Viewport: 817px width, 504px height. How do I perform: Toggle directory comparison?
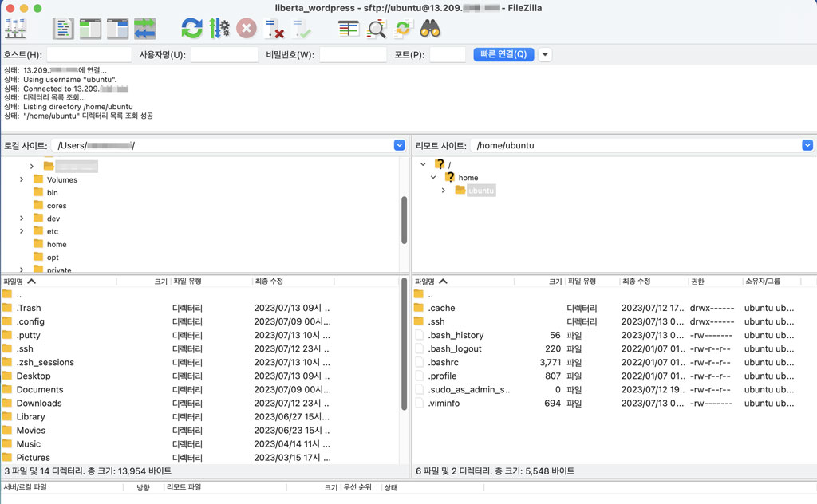(x=376, y=30)
